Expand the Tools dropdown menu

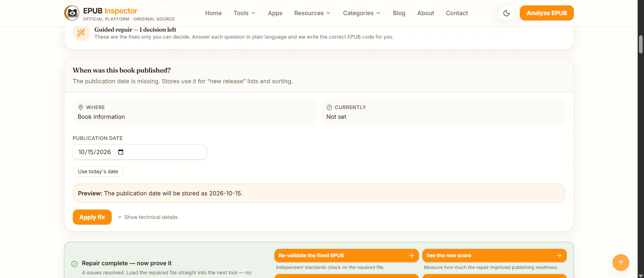pos(245,13)
